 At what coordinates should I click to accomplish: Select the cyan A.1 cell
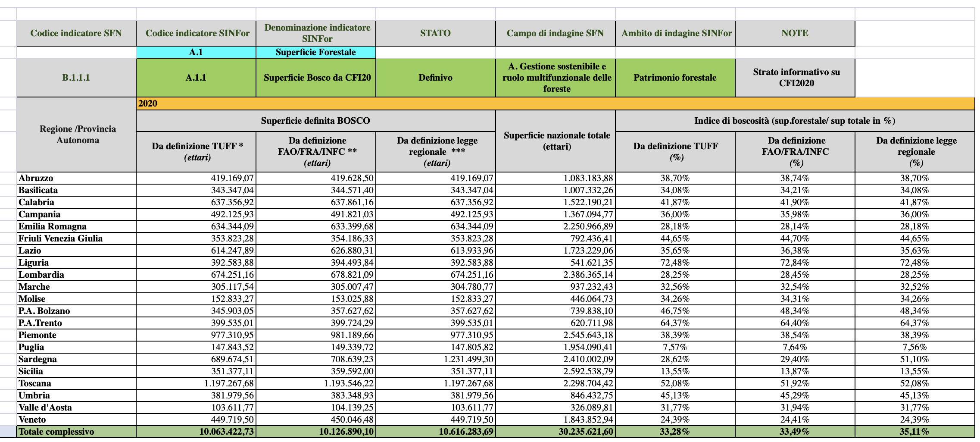click(x=196, y=52)
